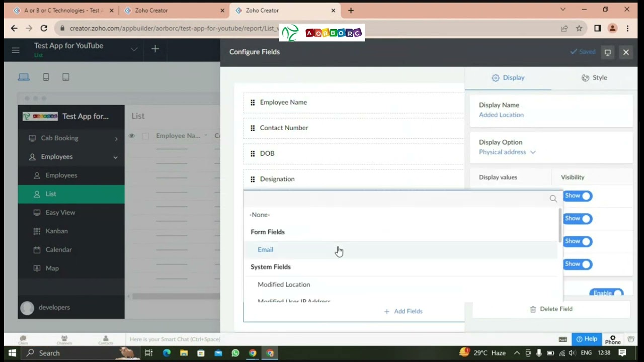Toggle the fourth Show visibility switch
This screenshot has height=362, width=644.
pyautogui.click(x=578, y=264)
